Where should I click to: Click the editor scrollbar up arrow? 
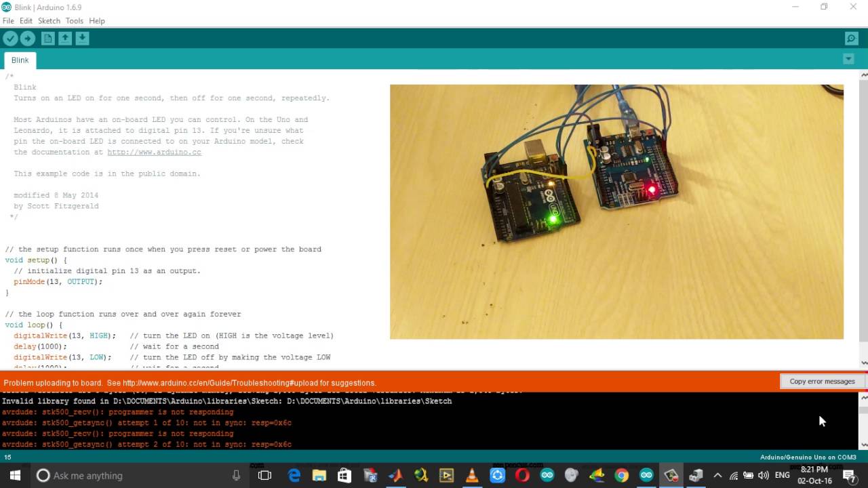coord(863,75)
